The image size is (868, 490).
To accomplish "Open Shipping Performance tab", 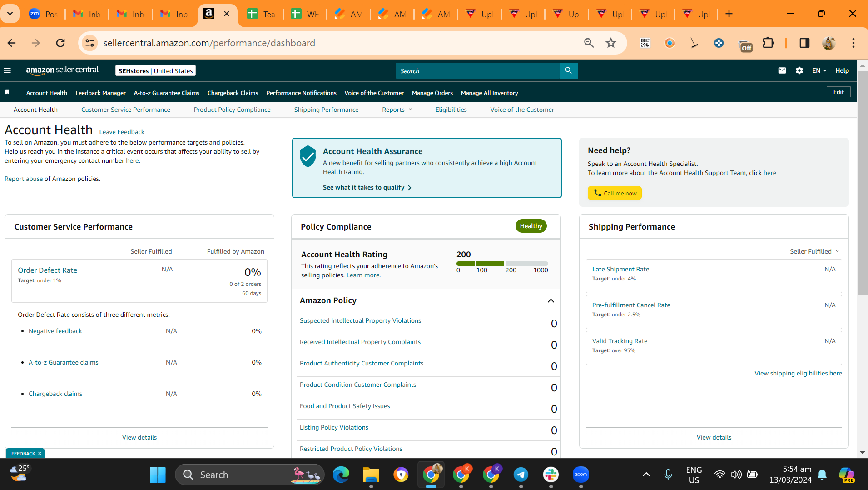I will click(x=326, y=110).
